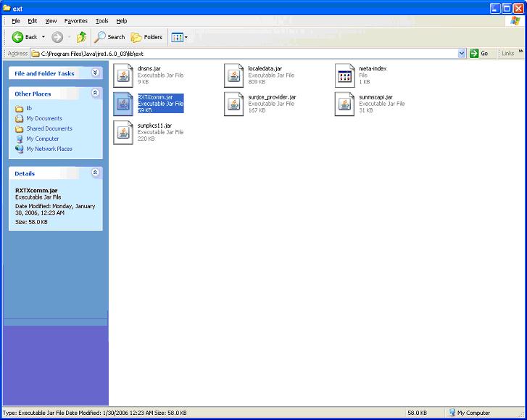Viewport: 527px width, 420px height.
Task: Select the meta-index file name
Action: (373, 68)
